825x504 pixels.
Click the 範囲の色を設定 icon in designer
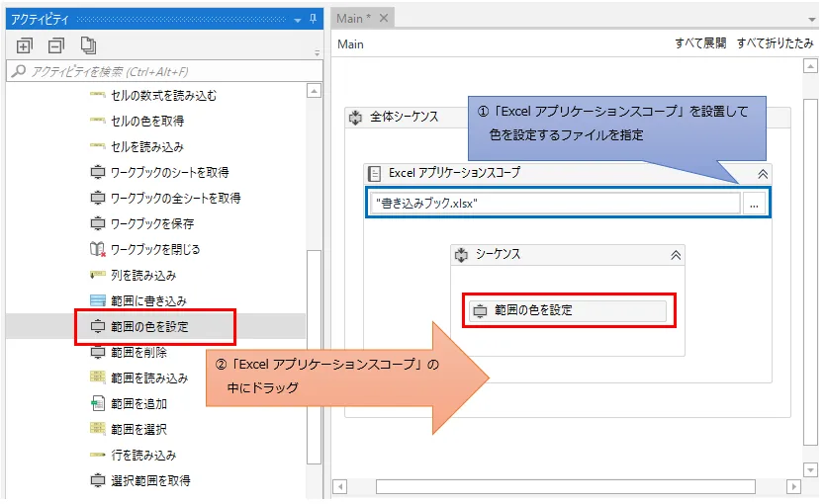pos(480,311)
